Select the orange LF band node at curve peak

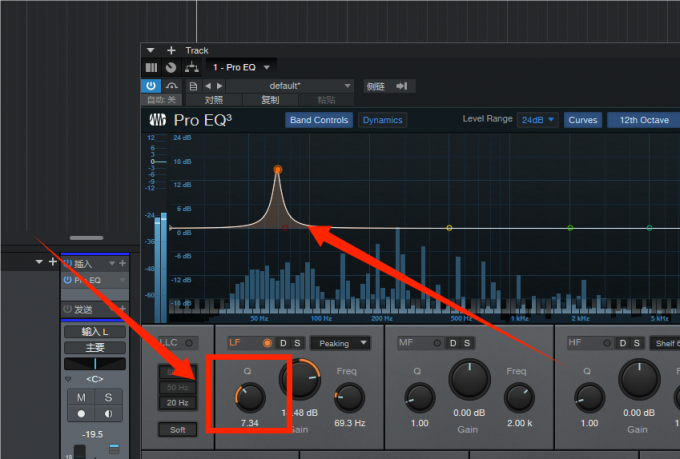click(278, 169)
